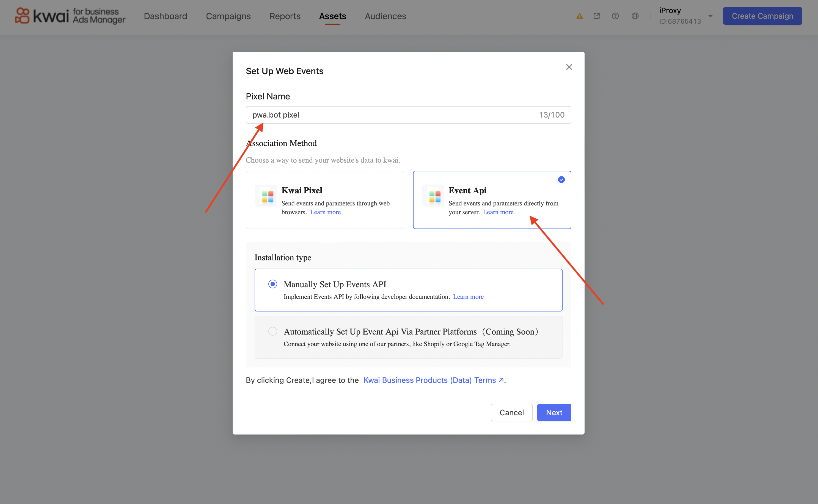
Task: Close the Set Up Web Events dialog
Action: (569, 67)
